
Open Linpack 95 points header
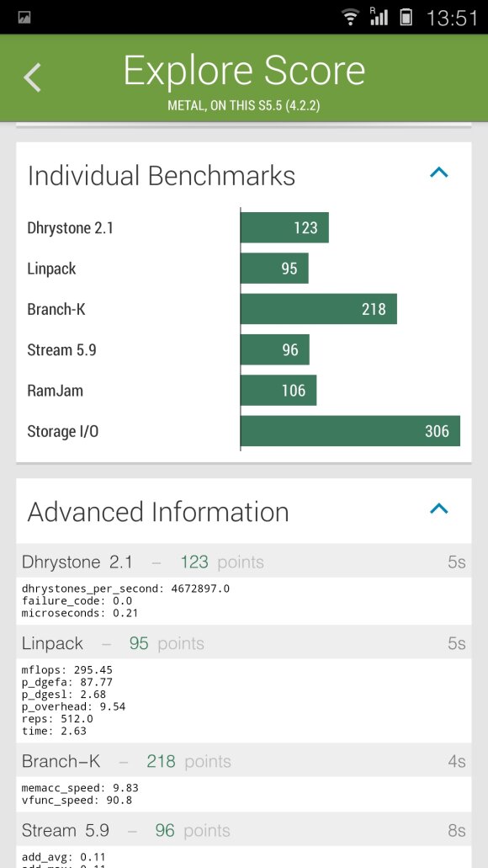pyautogui.click(x=243, y=642)
